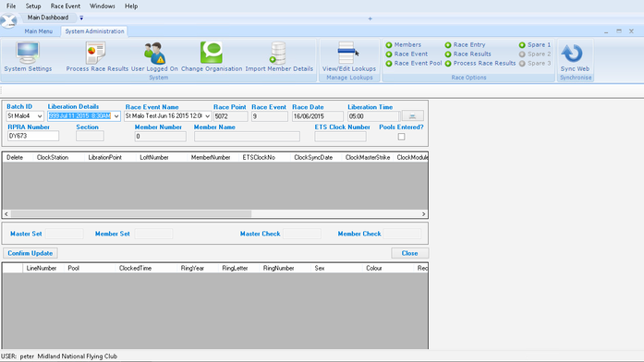Image resolution: width=644 pixels, height=362 pixels.
Task: Open the quick access dropdown after Main Dashboard
Action: (x=81, y=18)
